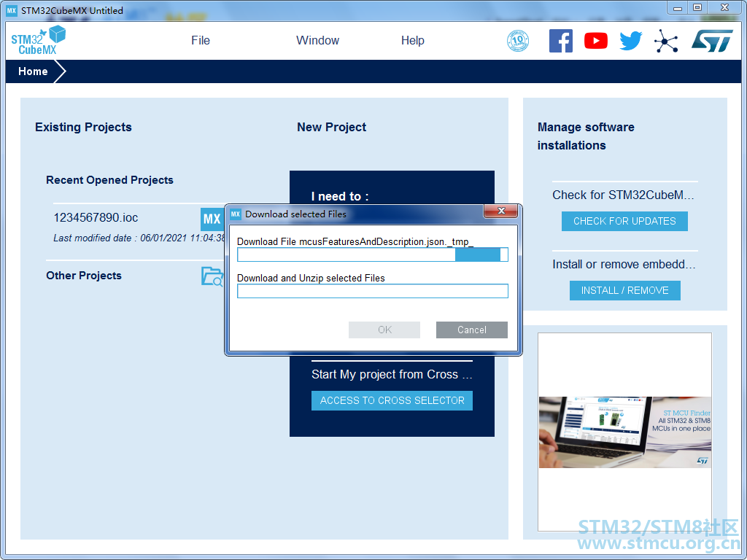Click the ST company logo

click(x=712, y=41)
